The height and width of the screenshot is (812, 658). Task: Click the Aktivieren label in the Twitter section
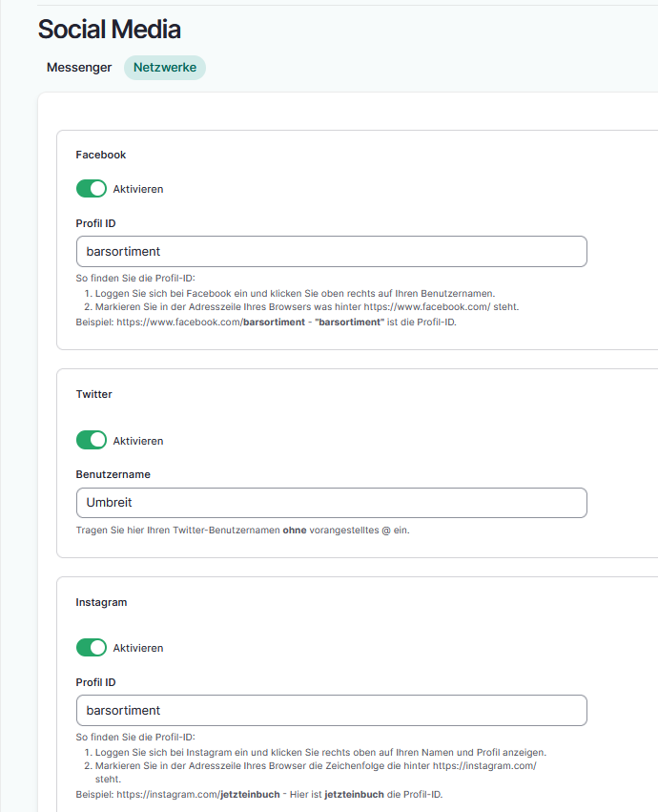pyautogui.click(x=138, y=441)
